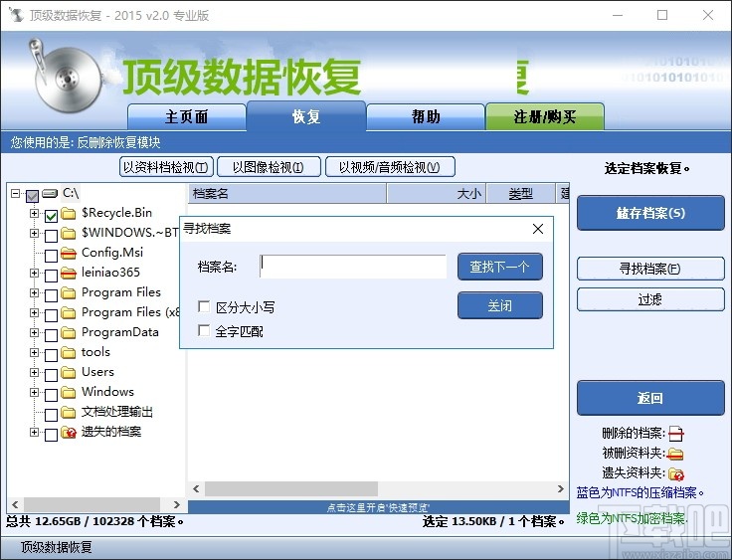Image resolution: width=732 pixels, height=560 pixels.
Task: Click the 返回 button
Action: (x=650, y=398)
